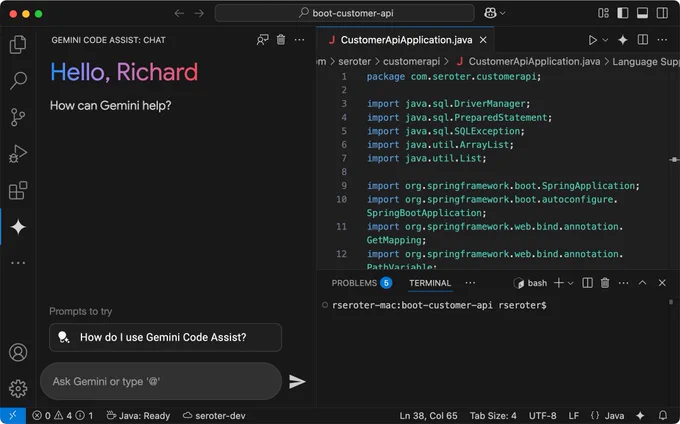Switch to the PROBLEMS panel tab
This screenshot has height=424, width=680.
tap(362, 283)
